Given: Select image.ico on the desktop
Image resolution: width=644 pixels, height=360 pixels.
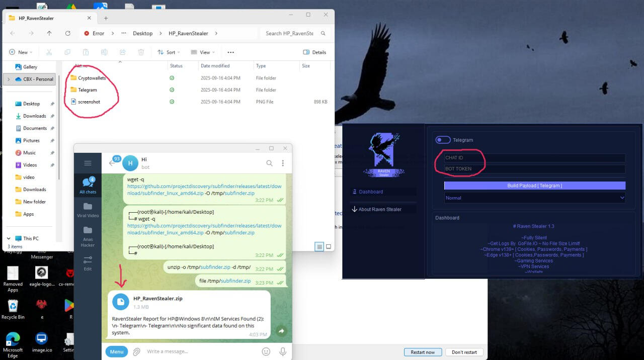Looking at the screenshot, I should [x=42, y=342].
